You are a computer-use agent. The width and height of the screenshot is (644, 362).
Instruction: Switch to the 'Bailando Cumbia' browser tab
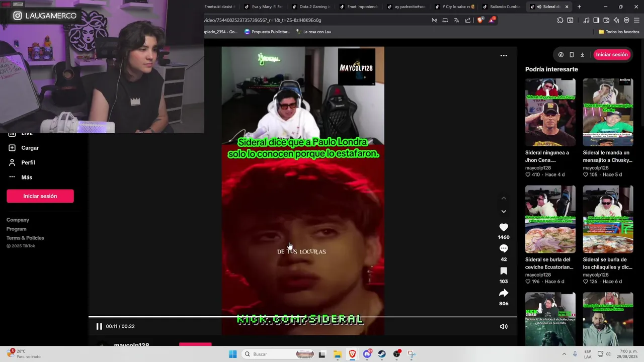501,7
